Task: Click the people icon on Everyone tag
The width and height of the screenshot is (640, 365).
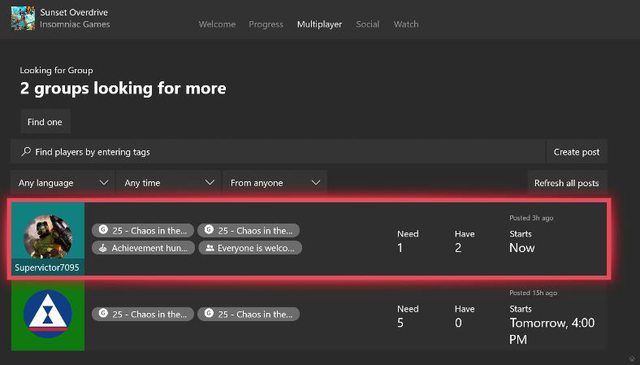Action: pos(210,248)
